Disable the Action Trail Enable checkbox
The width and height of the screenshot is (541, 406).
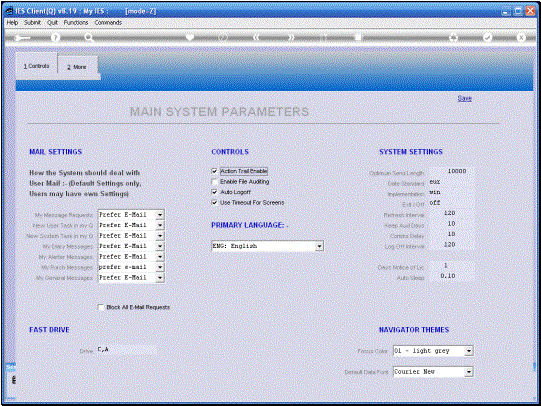tap(215, 171)
